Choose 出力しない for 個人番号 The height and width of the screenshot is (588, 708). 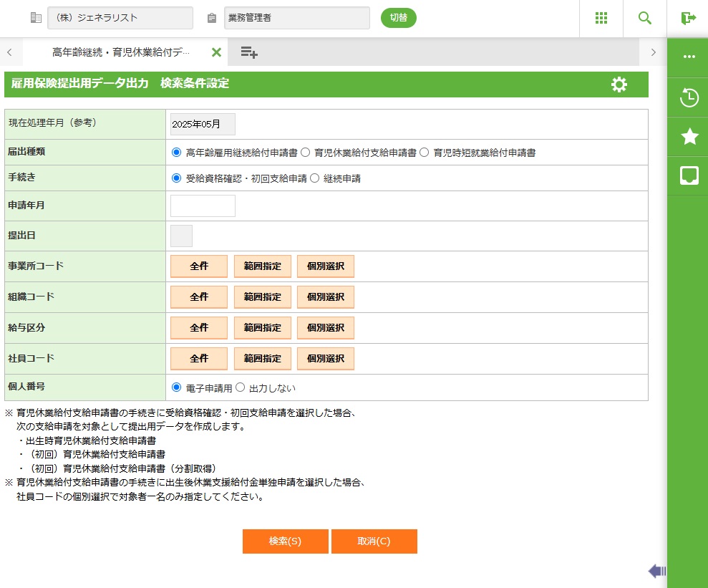point(241,387)
